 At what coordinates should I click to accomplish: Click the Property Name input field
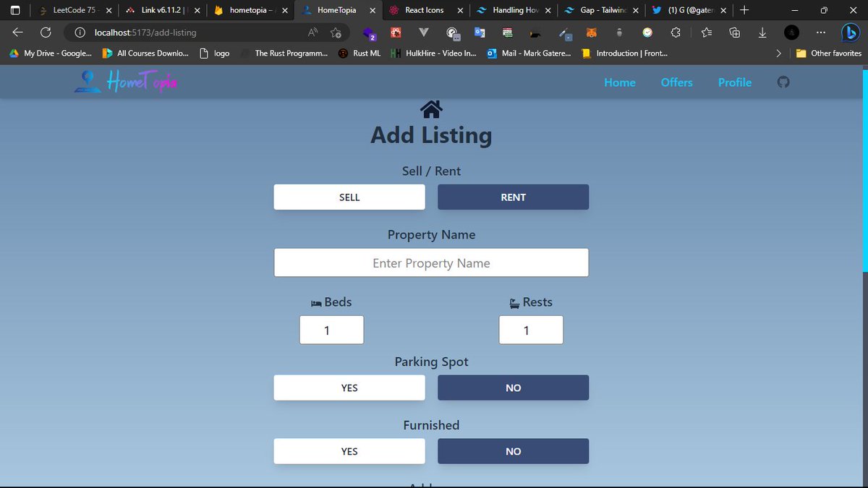pos(431,262)
